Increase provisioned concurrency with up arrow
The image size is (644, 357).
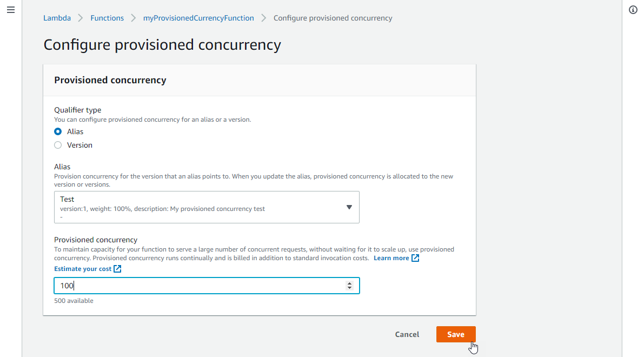coord(349,283)
